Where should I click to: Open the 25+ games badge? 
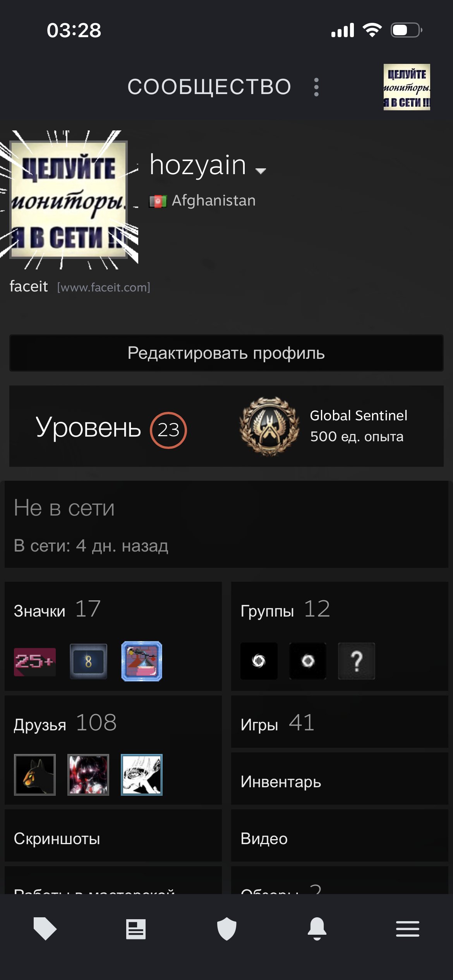click(35, 661)
